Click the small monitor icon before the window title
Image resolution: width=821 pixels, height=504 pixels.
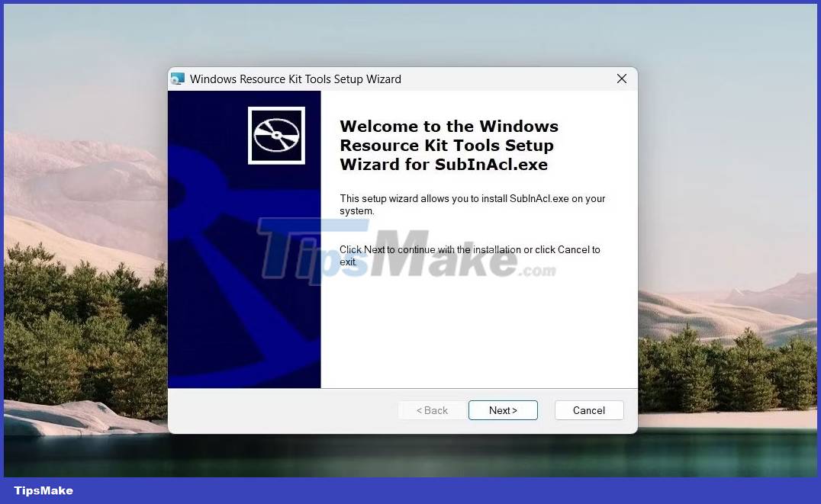pyautogui.click(x=178, y=79)
